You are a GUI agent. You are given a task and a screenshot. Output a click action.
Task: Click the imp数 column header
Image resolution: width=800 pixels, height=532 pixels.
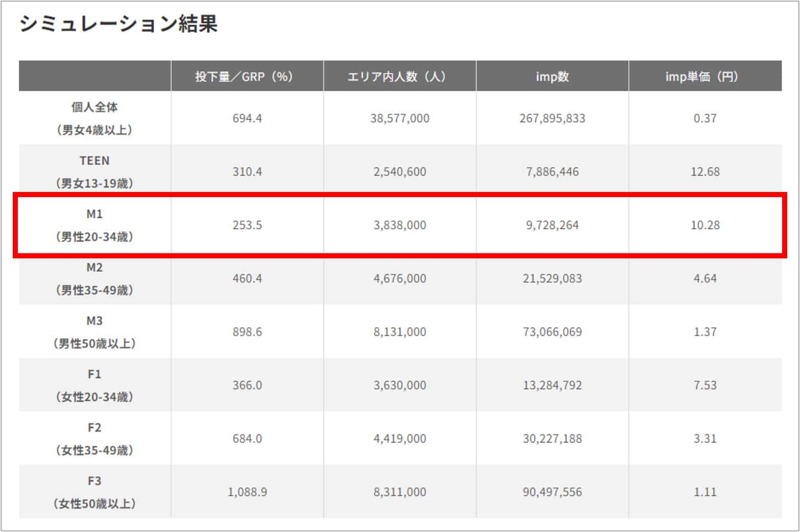552,77
